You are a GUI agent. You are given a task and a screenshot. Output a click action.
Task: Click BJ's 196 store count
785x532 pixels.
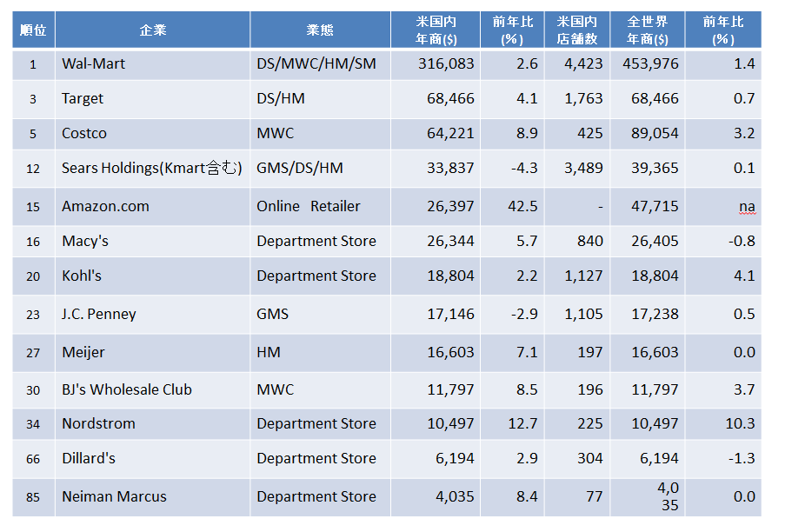(x=590, y=389)
